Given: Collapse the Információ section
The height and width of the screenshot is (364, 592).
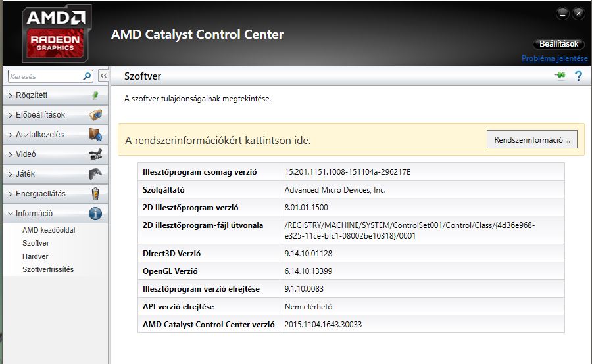Looking at the screenshot, I should 55,214.
